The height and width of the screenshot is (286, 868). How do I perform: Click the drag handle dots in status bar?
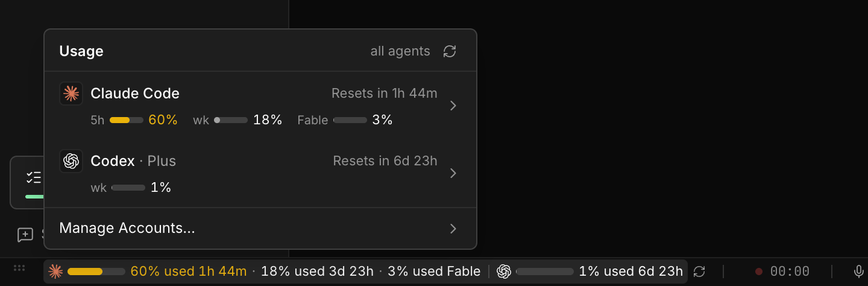19,268
